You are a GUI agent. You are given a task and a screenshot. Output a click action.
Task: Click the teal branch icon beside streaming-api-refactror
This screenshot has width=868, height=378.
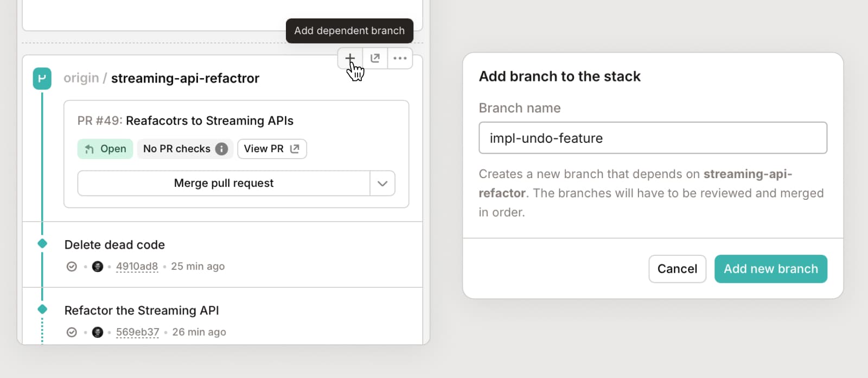[x=42, y=78]
